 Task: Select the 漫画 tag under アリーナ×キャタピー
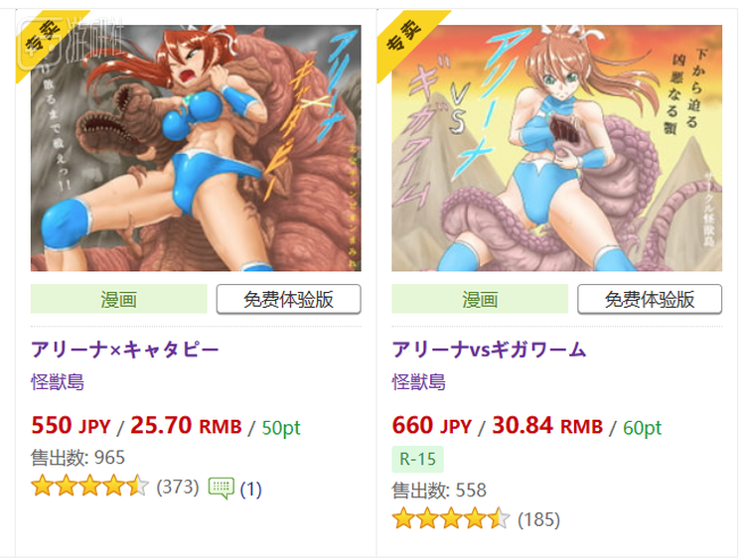(x=119, y=299)
